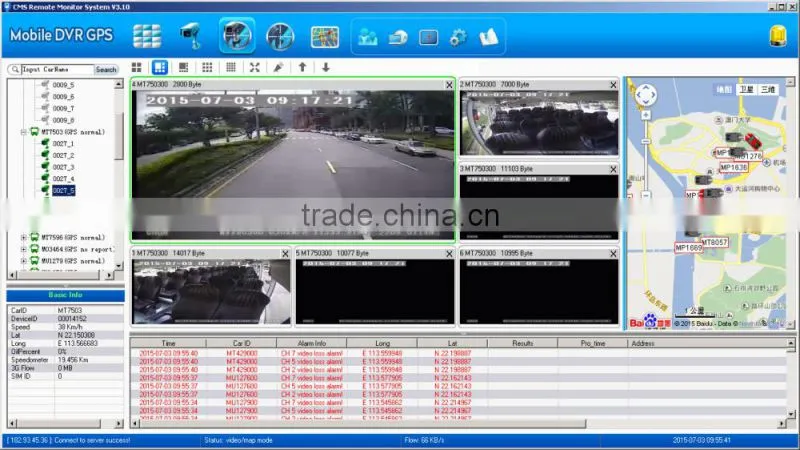
Task: Click the map zoom slider handle
Action: tap(646, 141)
